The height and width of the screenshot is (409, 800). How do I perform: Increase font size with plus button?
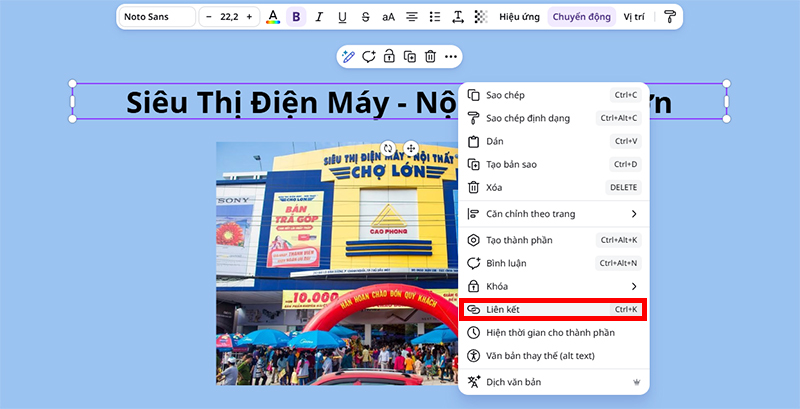[249, 17]
